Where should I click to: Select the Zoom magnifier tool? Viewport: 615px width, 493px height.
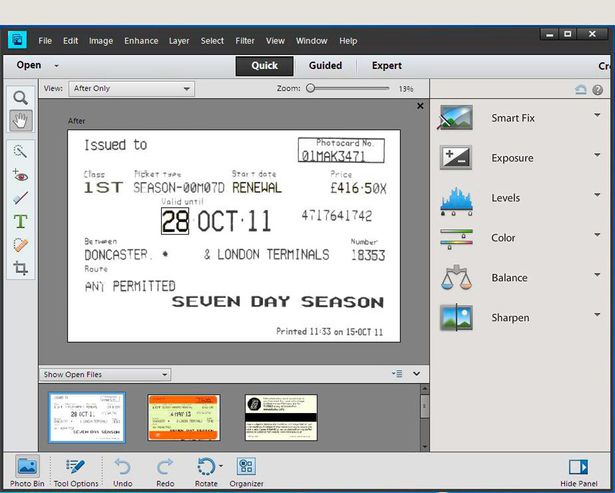20,97
